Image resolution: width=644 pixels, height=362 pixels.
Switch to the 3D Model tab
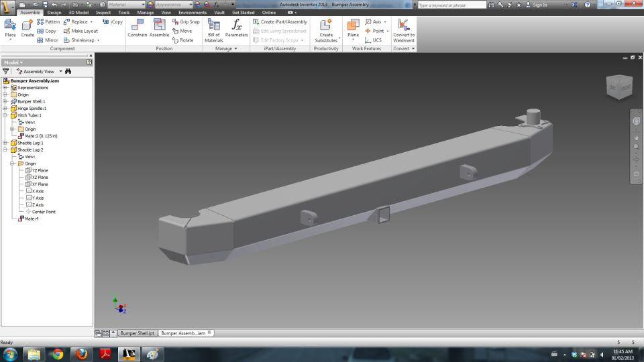[78, 13]
